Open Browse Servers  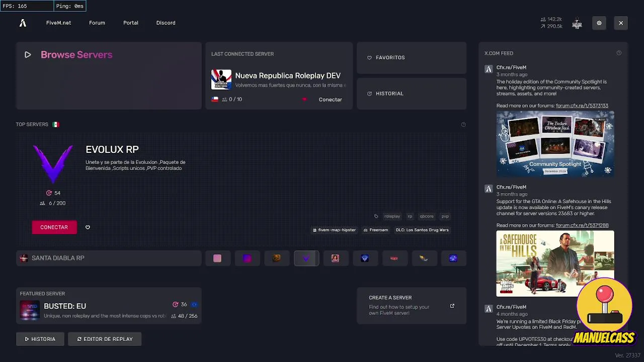pyautogui.click(x=109, y=76)
